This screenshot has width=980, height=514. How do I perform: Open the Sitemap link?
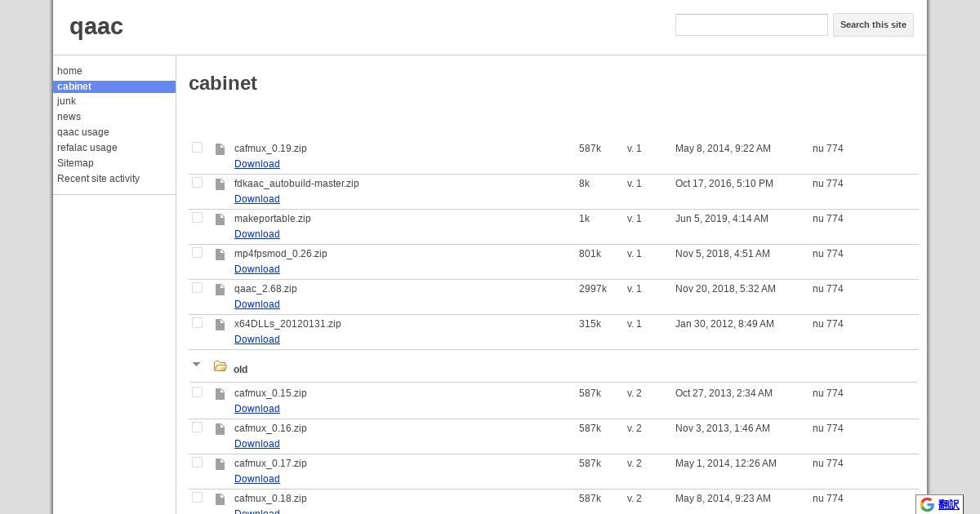[75, 163]
